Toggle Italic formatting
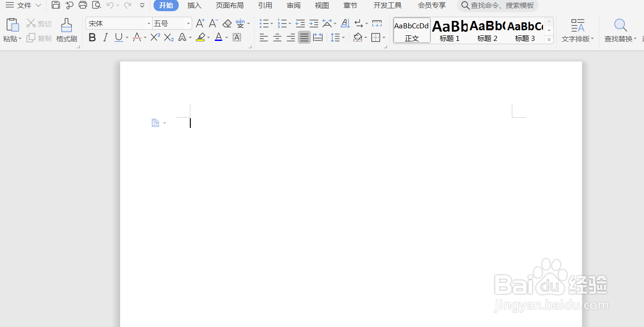The image size is (644, 327). [x=105, y=38]
